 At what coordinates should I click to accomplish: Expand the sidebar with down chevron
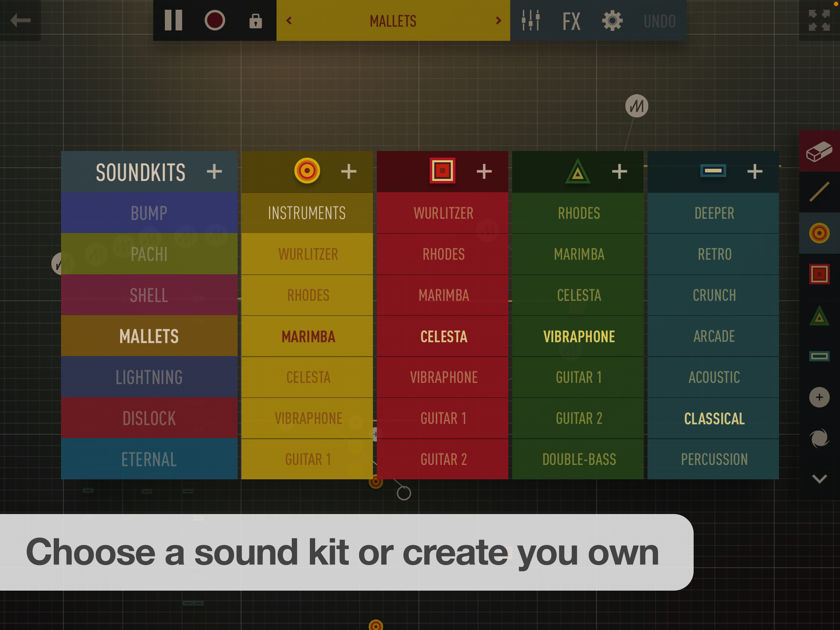819,479
